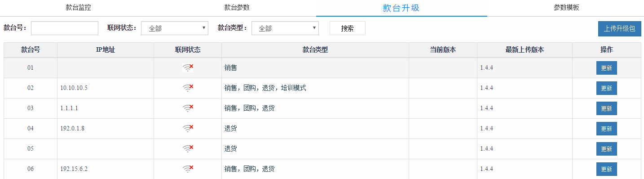Open the 联网状态 dropdown
The width and height of the screenshot is (644, 179).
175,28
